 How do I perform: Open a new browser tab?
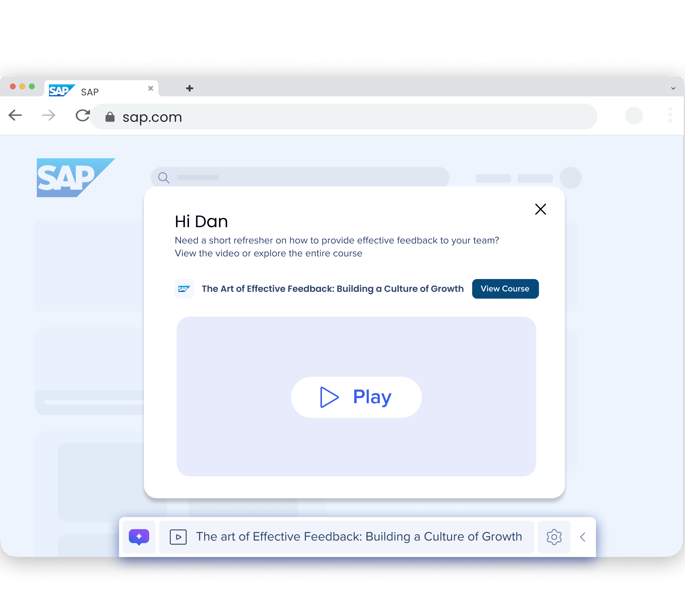click(190, 88)
